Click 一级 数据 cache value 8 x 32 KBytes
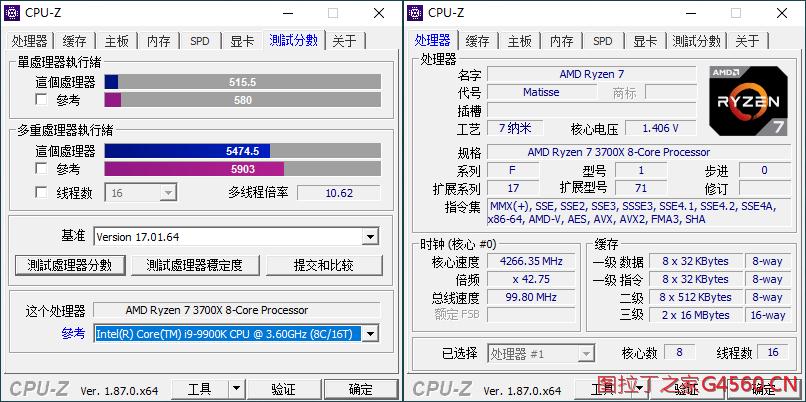Viewport: 806px width, 402px height. [x=695, y=261]
